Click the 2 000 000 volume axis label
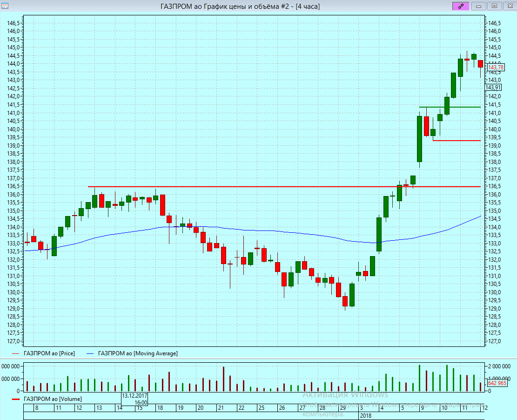The width and height of the screenshot is (517, 420). click(499, 366)
